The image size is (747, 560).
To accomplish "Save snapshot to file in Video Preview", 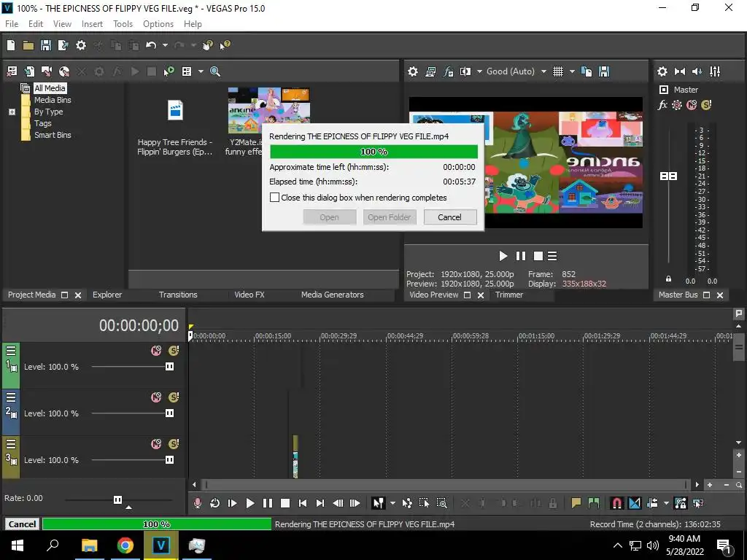I will pyautogui.click(x=604, y=71).
